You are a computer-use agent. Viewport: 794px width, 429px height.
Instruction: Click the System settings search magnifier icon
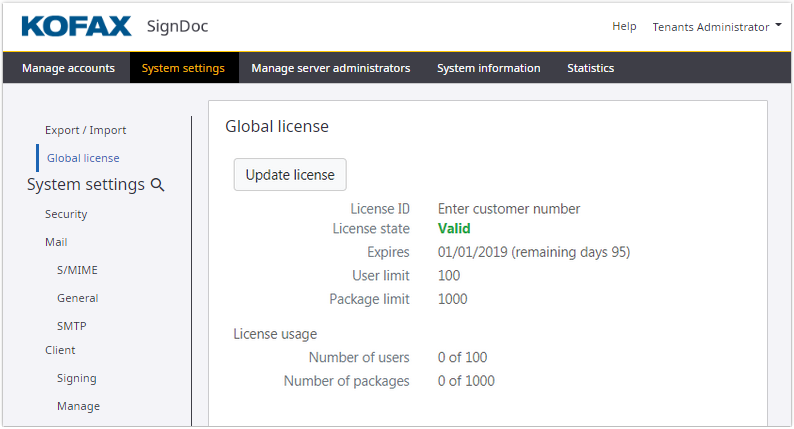point(157,185)
